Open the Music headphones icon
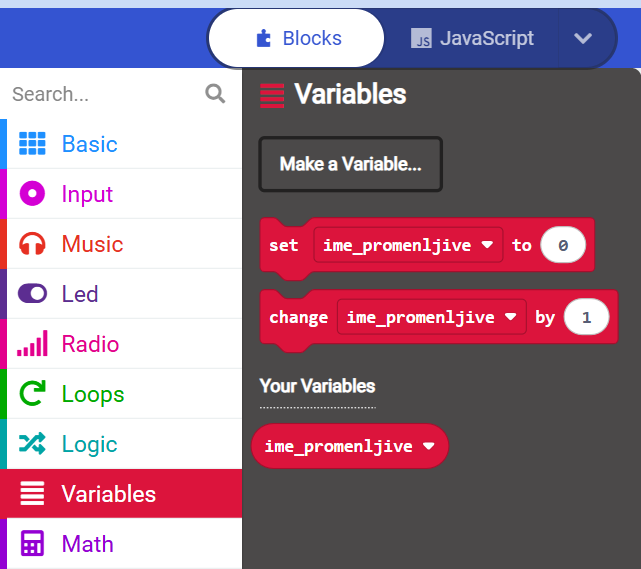 coord(32,244)
